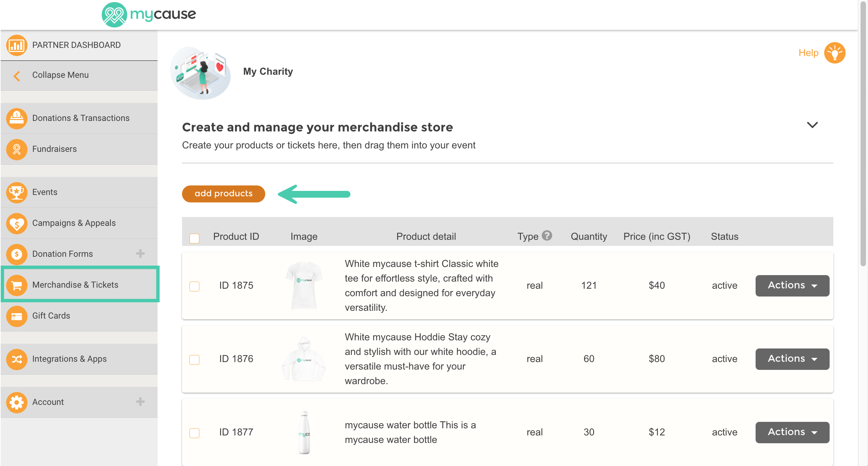Screen dimensions: 868x466
Task: Click the $40 price cell
Action: 657,285
